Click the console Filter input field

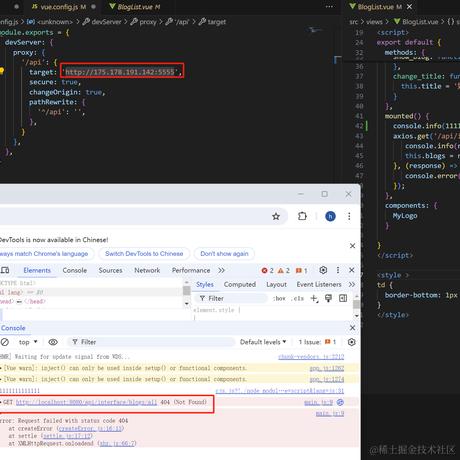pos(152,342)
